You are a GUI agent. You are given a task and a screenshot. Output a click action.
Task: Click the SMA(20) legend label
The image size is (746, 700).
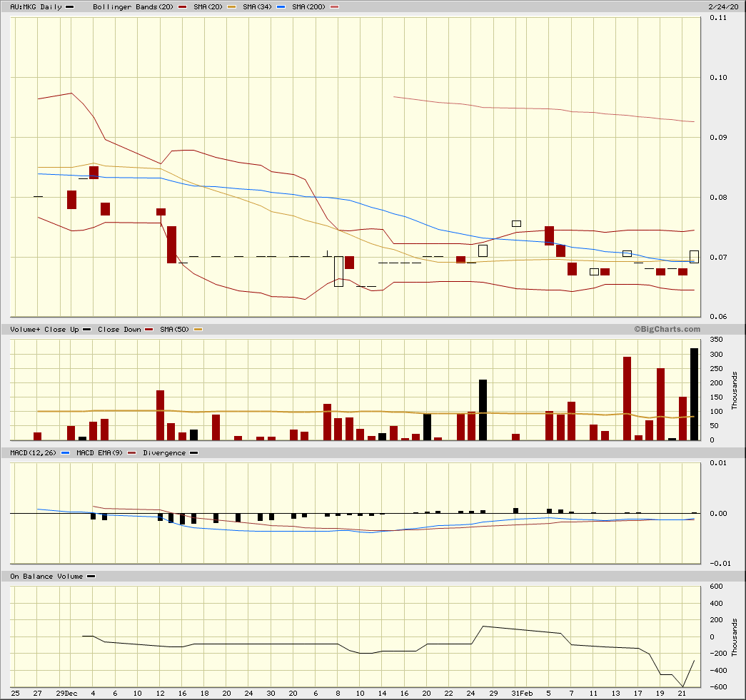[208, 6]
